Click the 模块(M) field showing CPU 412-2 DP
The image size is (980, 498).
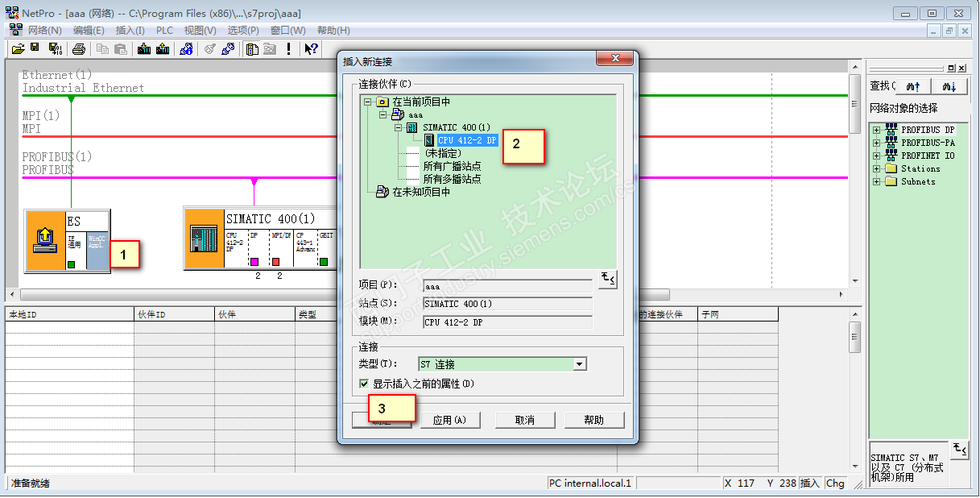[507, 322]
